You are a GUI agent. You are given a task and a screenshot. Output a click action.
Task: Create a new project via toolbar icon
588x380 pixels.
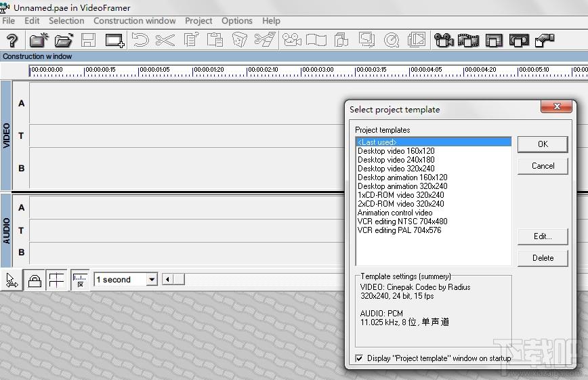(39, 40)
